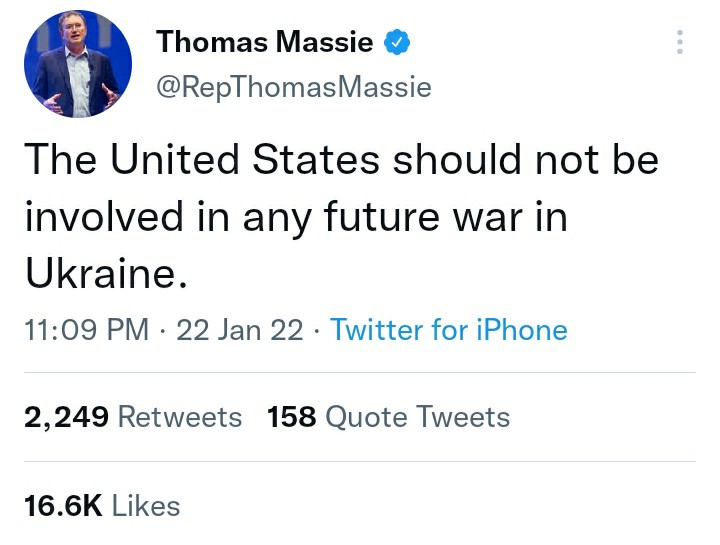Image resolution: width=720 pixels, height=545 pixels.
Task: Open Thomas Massie's profile picture
Action: (78, 64)
